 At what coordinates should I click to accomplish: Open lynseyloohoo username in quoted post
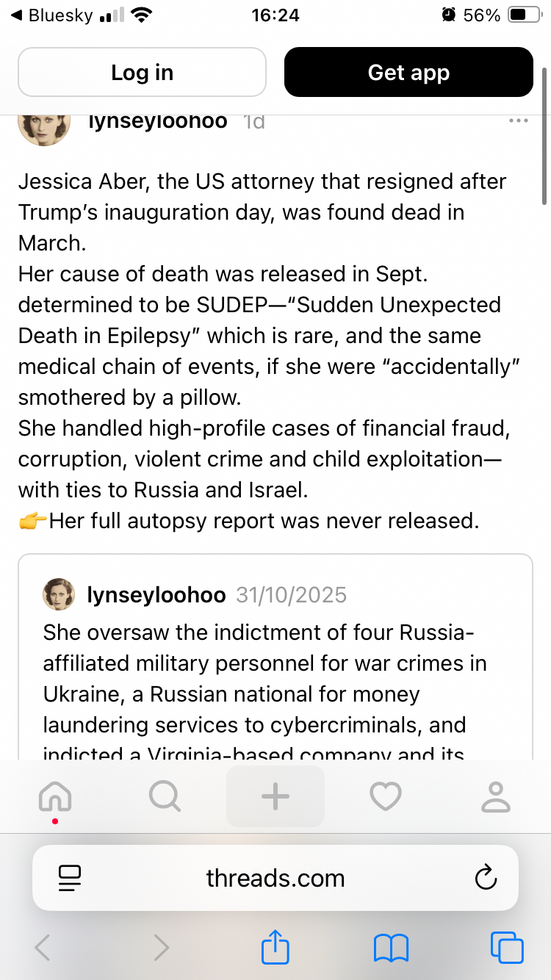pos(156,594)
